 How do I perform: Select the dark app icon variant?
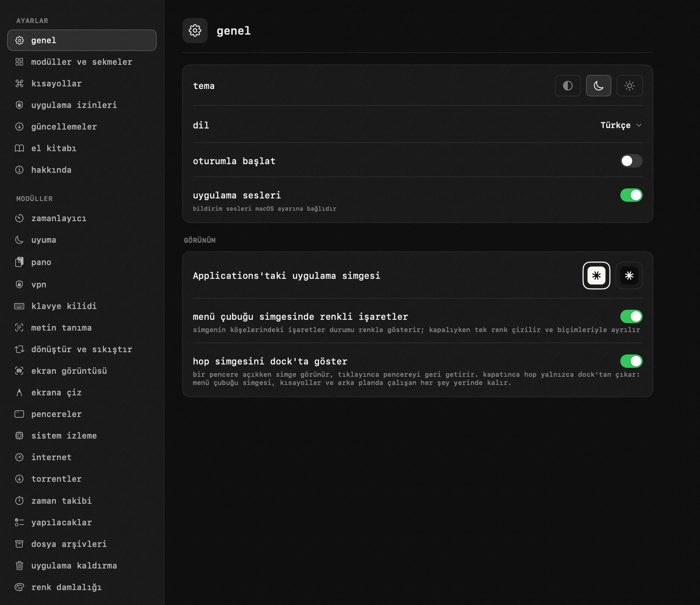click(x=629, y=276)
